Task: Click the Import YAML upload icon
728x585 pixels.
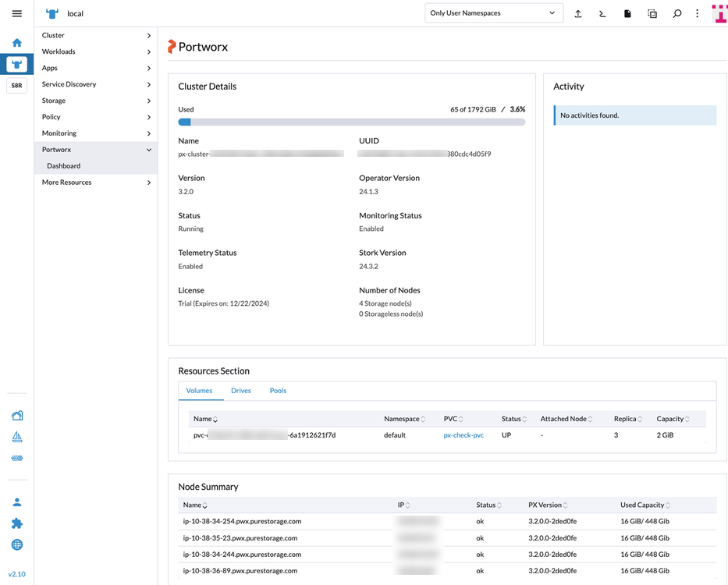Action: pyautogui.click(x=578, y=13)
